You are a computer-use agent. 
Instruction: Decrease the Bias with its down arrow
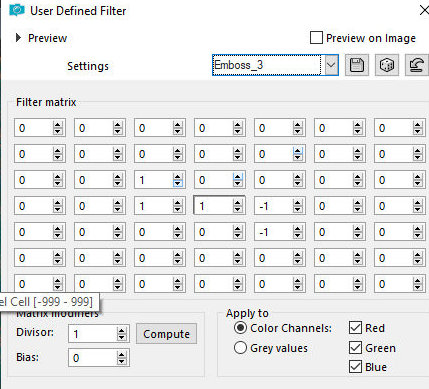(122, 362)
